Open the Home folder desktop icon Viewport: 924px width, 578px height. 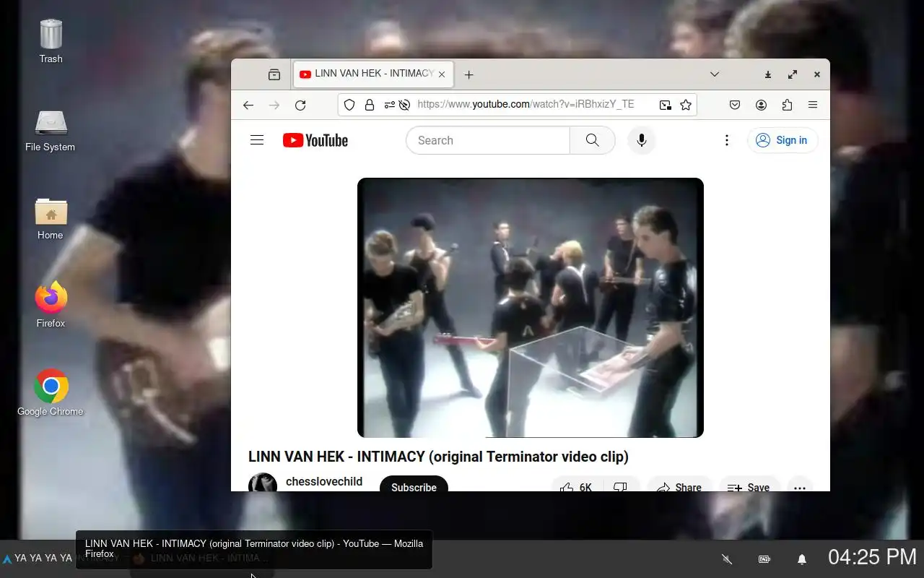point(51,218)
